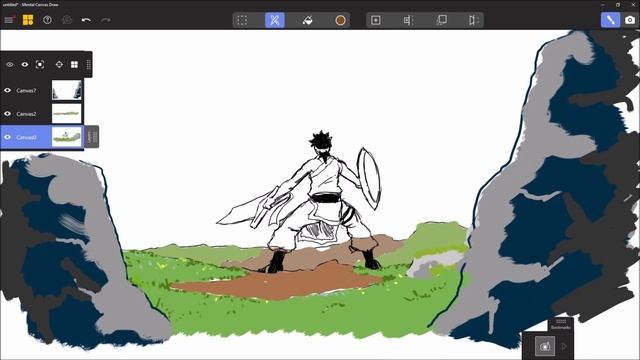Click the redo arrow
This screenshot has width=640, height=360.
tap(106, 20)
